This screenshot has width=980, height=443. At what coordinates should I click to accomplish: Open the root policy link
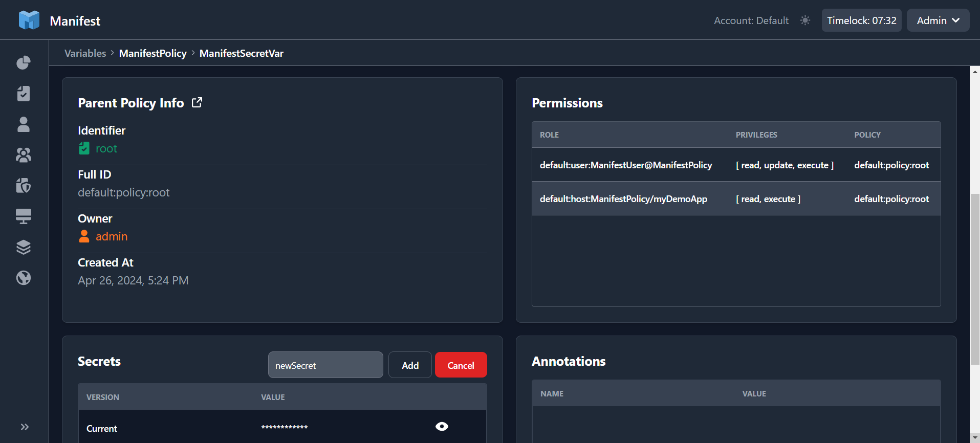click(106, 148)
